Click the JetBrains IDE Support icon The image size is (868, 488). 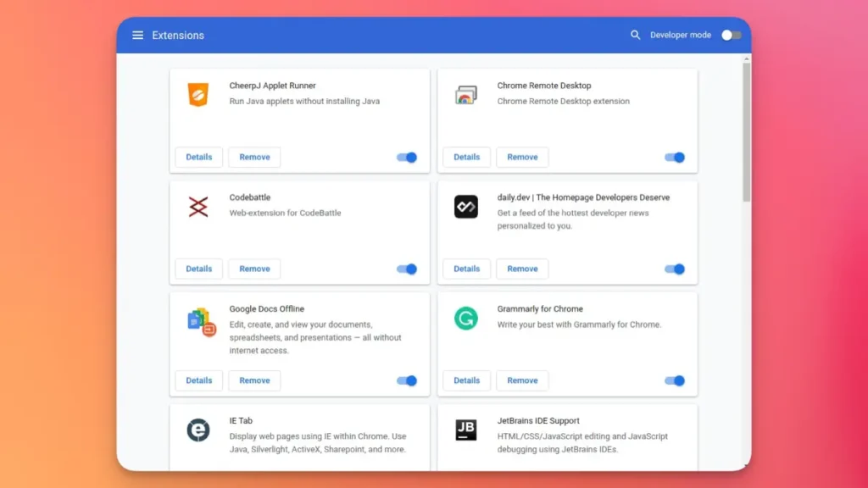point(465,430)
